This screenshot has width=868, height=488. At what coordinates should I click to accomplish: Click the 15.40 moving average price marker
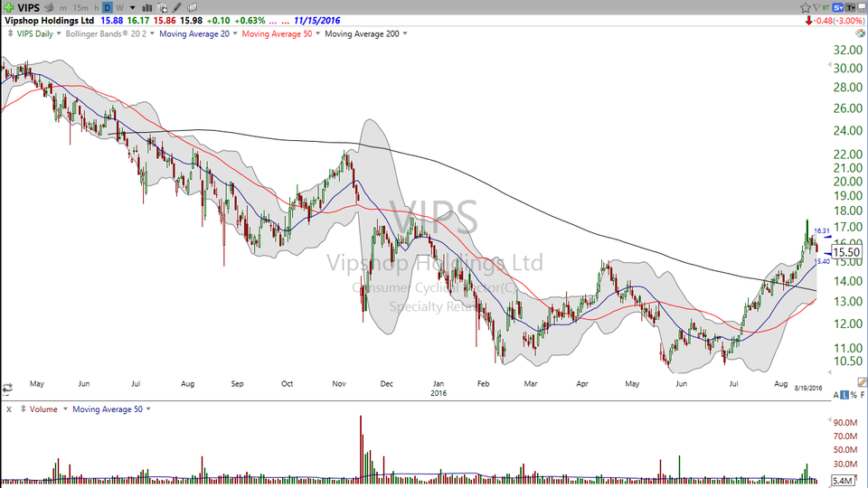pos(822,262)
